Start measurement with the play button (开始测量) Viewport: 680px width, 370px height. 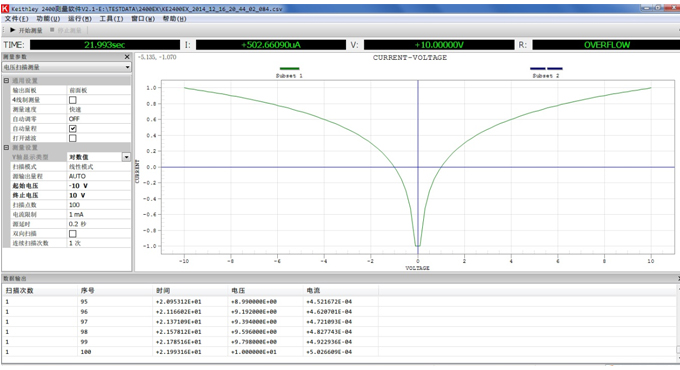click(x=26, y=30)
